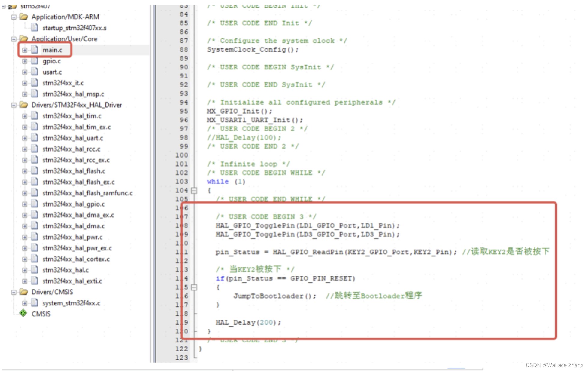Select the gpio.c file icon
This screenshot has width=588, height=371.
point(35,61)
